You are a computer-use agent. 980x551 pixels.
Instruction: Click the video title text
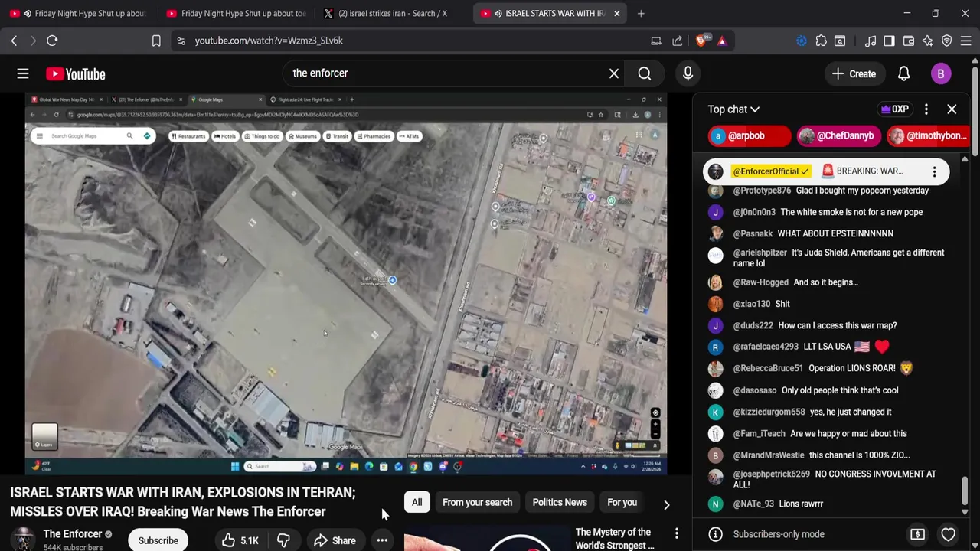pos(182,502)
